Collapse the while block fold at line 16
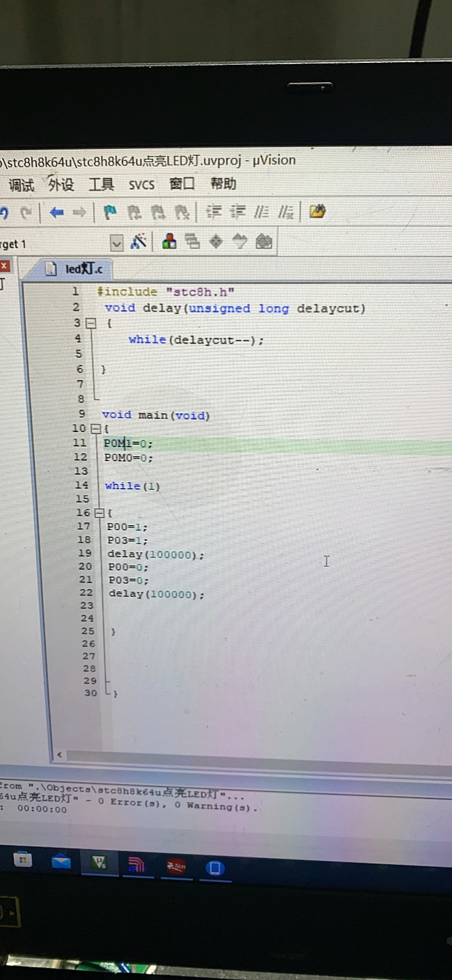 (x=99, y=513)
